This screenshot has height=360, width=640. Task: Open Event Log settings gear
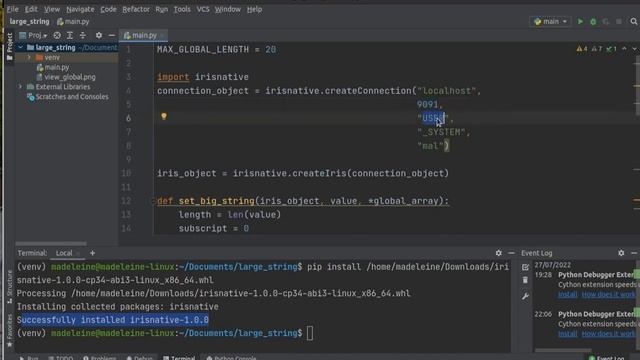coord(621,253)
